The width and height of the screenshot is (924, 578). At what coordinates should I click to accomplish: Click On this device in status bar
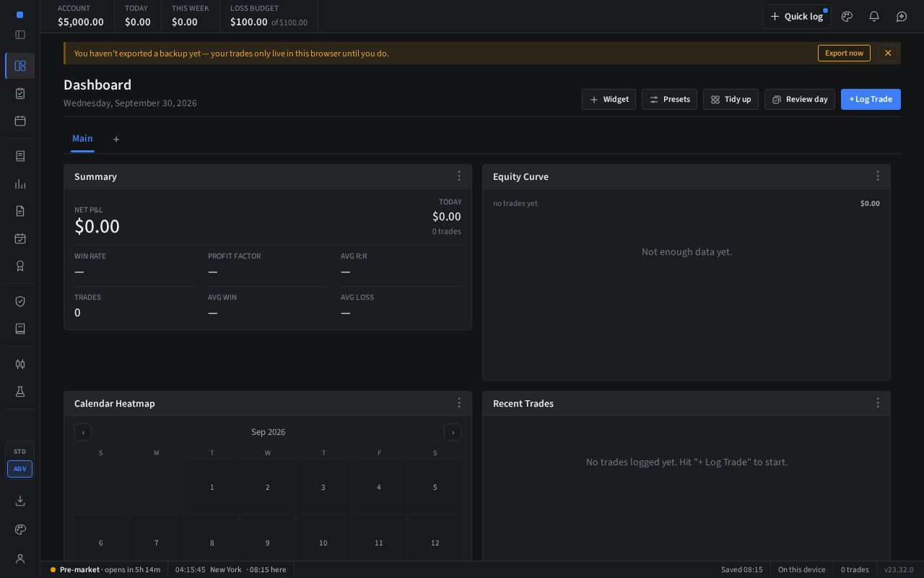coord(802,569)
